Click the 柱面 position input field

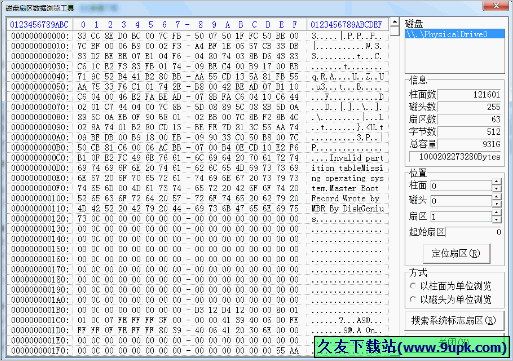tap(461, 186)
